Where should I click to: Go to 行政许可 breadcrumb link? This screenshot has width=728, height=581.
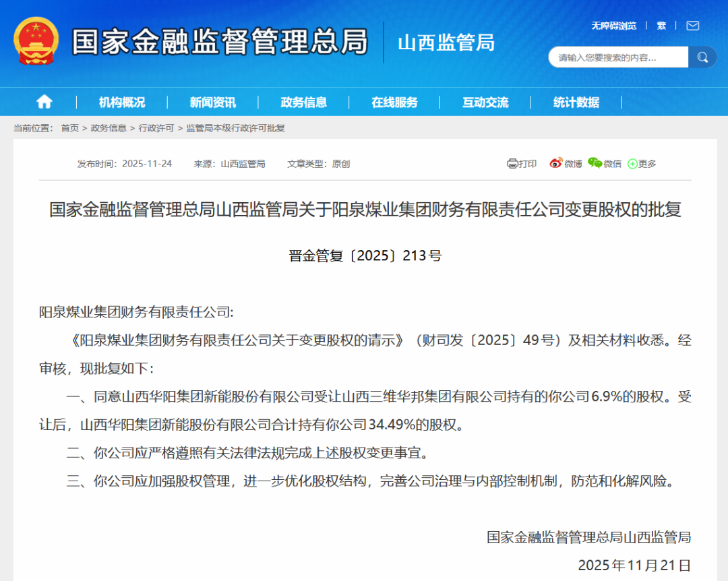coord(156,128)
